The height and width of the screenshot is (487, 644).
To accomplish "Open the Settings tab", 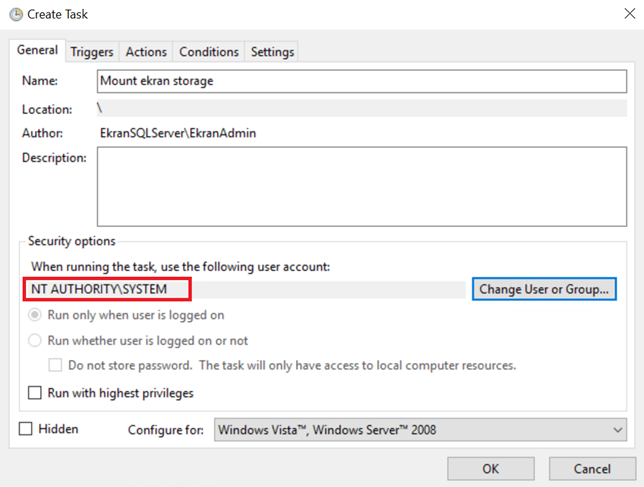I will (272, 52).
